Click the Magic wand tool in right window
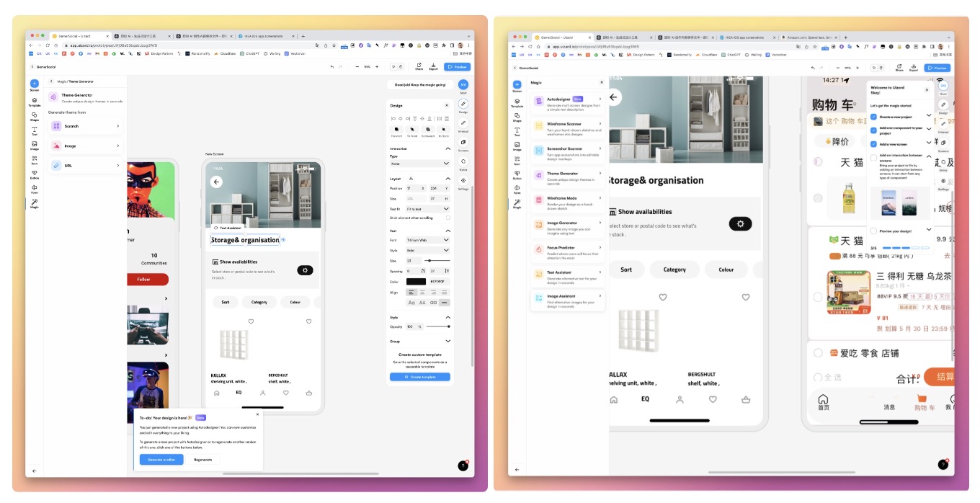 517,203
